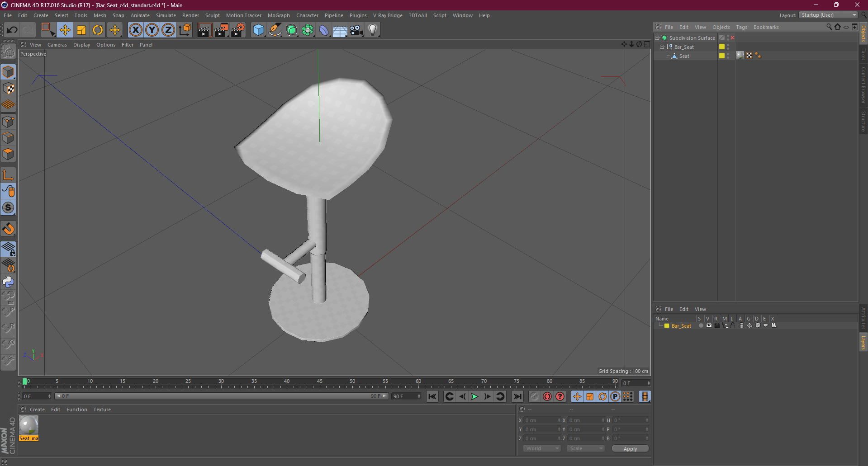Viewport: 868px width, 466px height.
Task: Go to end of animation
Action: 517,396
